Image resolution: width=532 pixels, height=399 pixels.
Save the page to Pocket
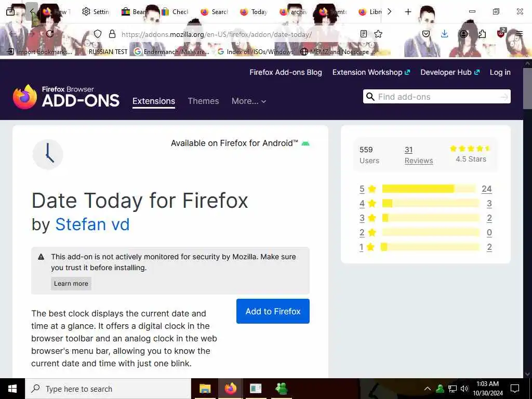coord(426,34)
